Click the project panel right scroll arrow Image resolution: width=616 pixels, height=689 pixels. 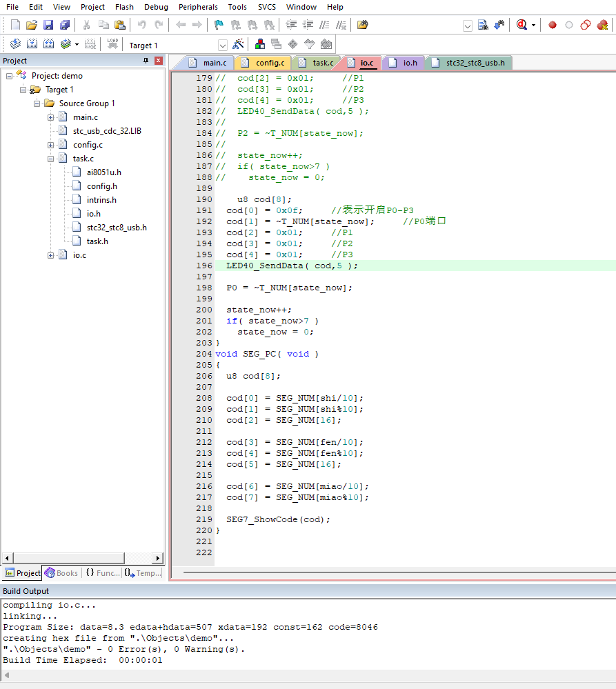point(158,558)
